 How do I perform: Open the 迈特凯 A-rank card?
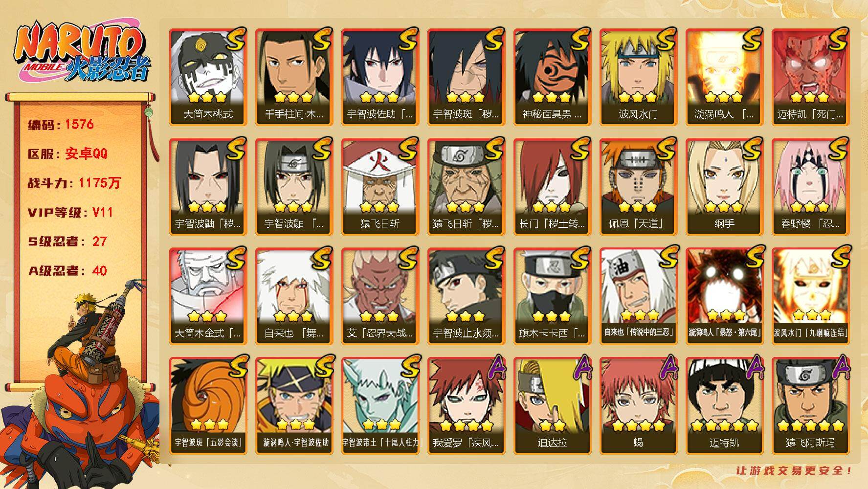pyautogui.click(x=724, y=405)
